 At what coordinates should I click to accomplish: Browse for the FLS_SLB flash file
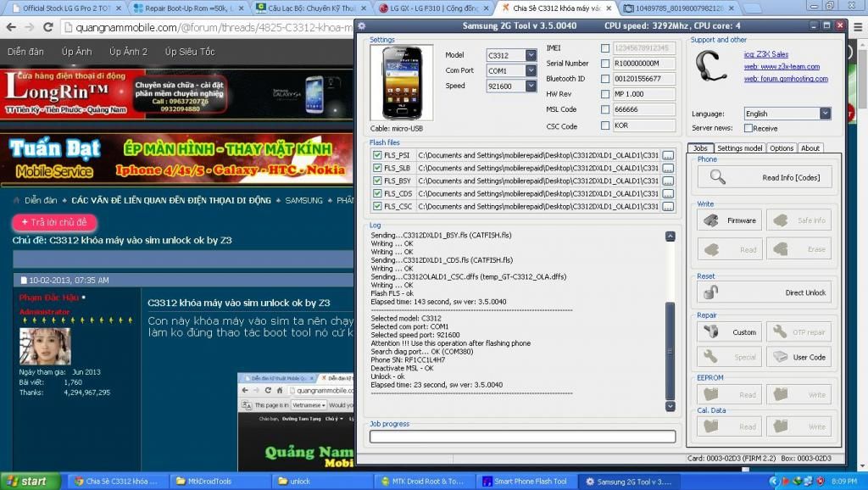point(668,169)
